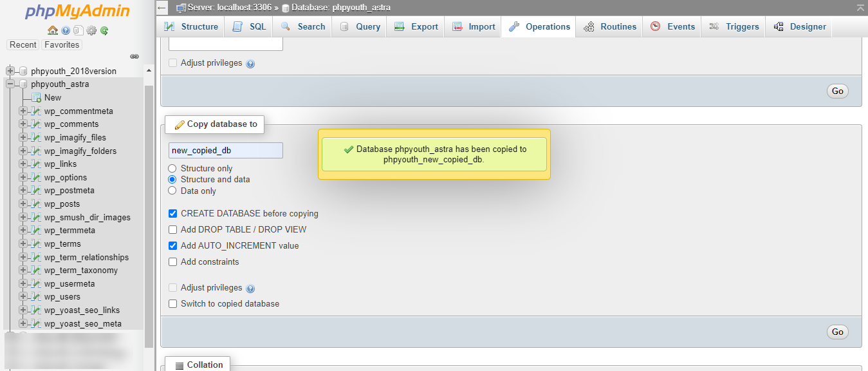Open the wp_term_relationships table
This screenshot has width=868, height=371.
click(86, 257)
